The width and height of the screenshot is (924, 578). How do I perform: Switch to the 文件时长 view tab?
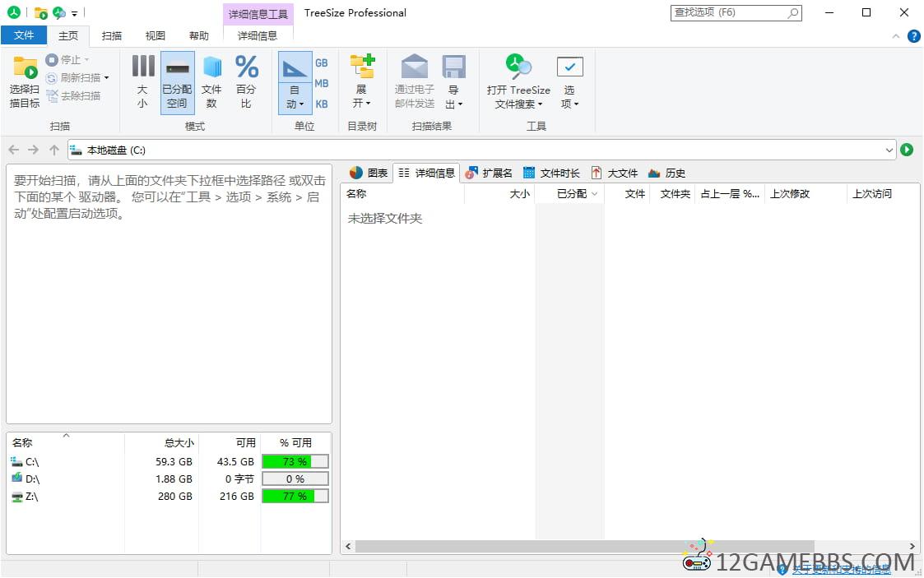click(551, 173)
